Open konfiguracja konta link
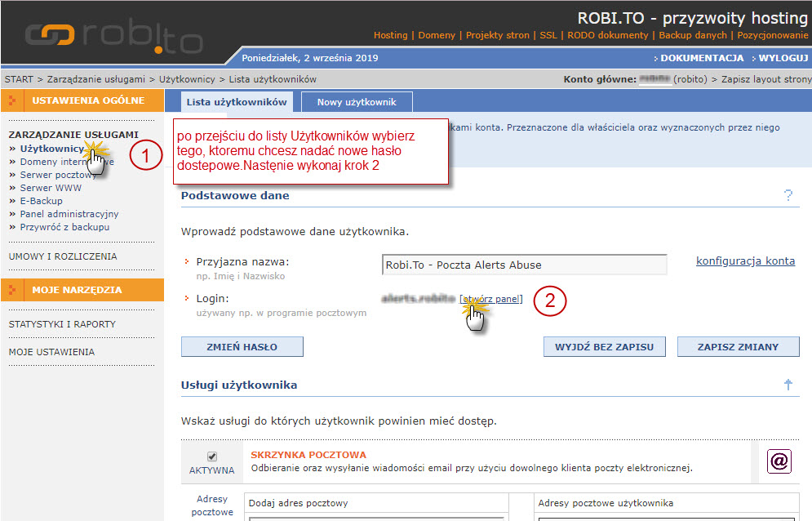The height and width of the screenshot is (521, 812). (x=745, y=260)
